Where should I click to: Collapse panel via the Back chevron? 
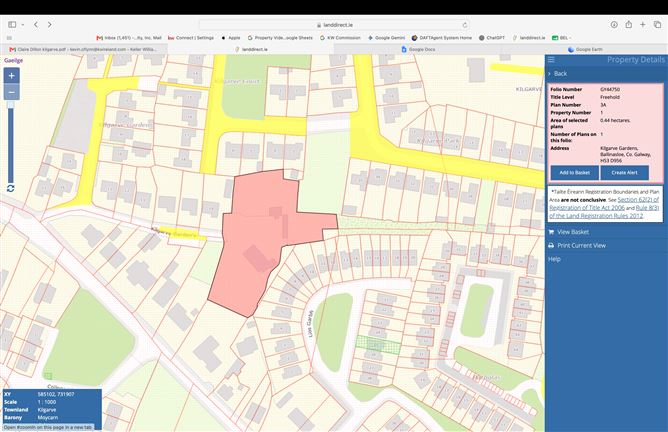tap(550, 74)
